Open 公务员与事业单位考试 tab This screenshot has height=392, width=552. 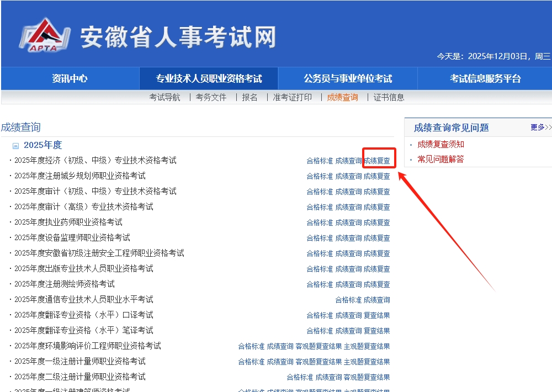point(348,78)
